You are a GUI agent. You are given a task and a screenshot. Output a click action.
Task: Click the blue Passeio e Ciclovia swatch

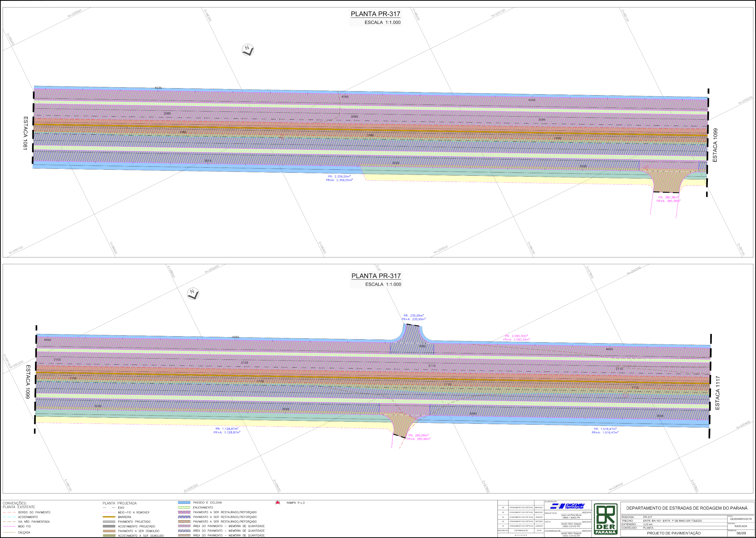click(184, 503)
